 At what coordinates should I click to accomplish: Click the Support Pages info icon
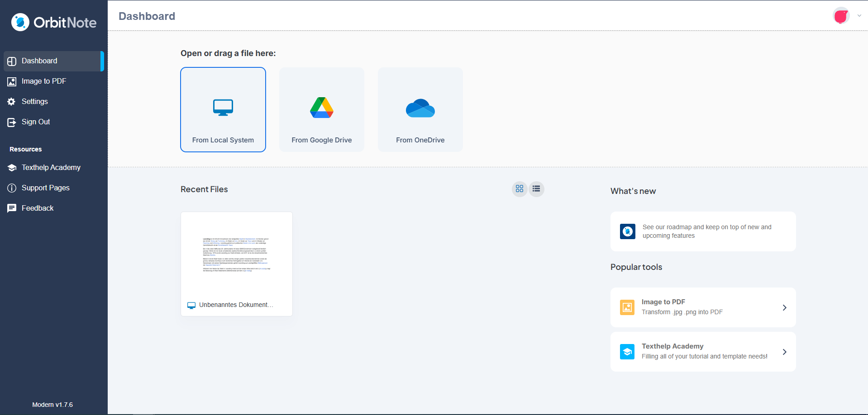pyautogui.click(x=12, y=188)
